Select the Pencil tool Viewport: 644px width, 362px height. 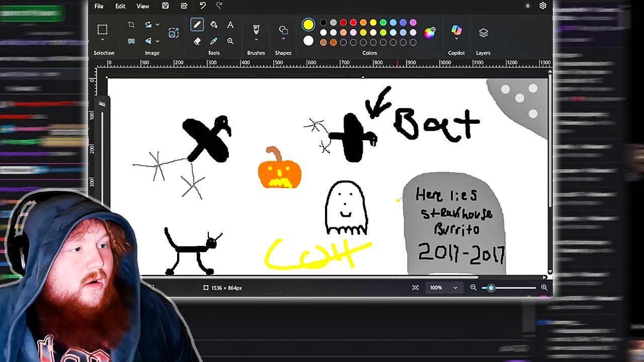coord(197,25)
